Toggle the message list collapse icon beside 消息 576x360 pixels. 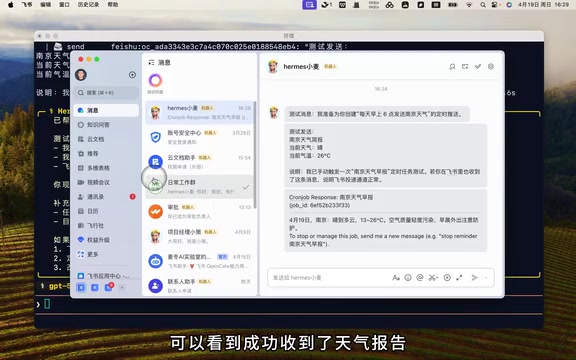[151, 63]
